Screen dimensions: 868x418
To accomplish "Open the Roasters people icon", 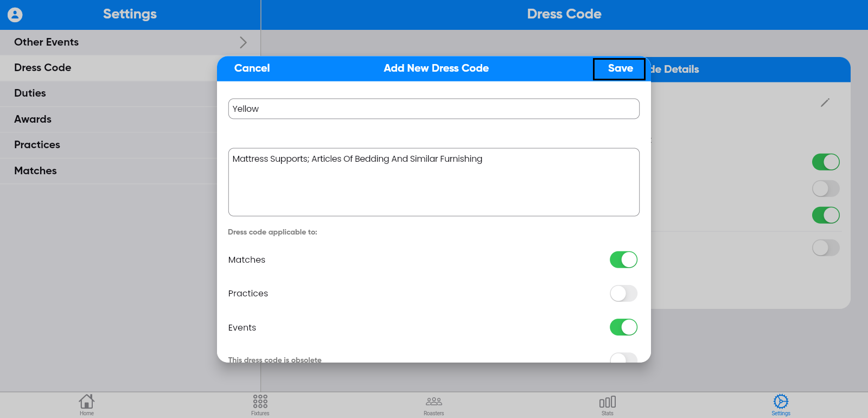I will tap(434, 402).
